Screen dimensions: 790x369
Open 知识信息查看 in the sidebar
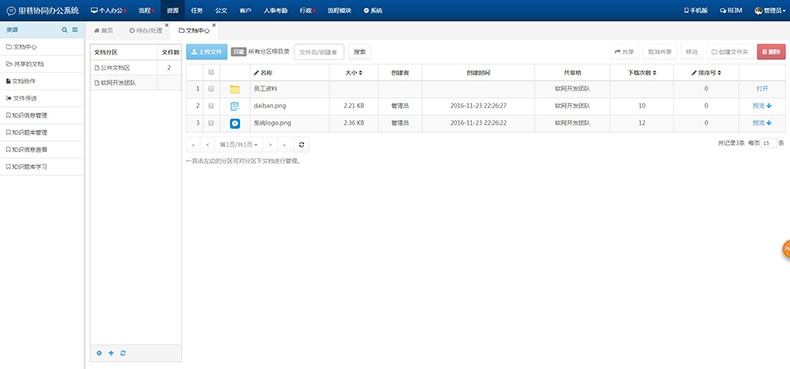(x=42, y=150)
